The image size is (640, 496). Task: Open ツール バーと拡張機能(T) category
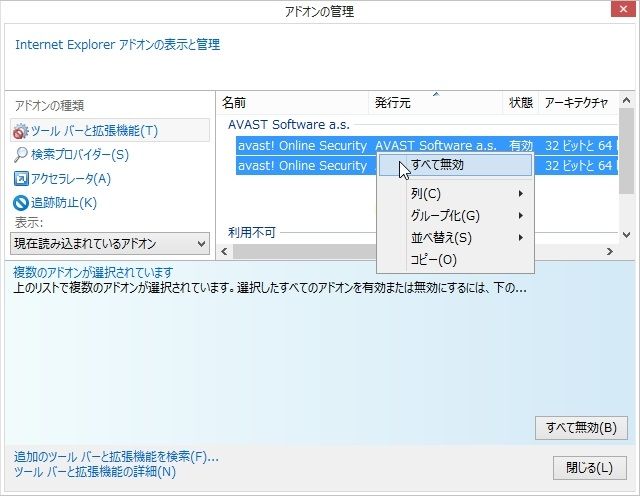pos(110,131)
